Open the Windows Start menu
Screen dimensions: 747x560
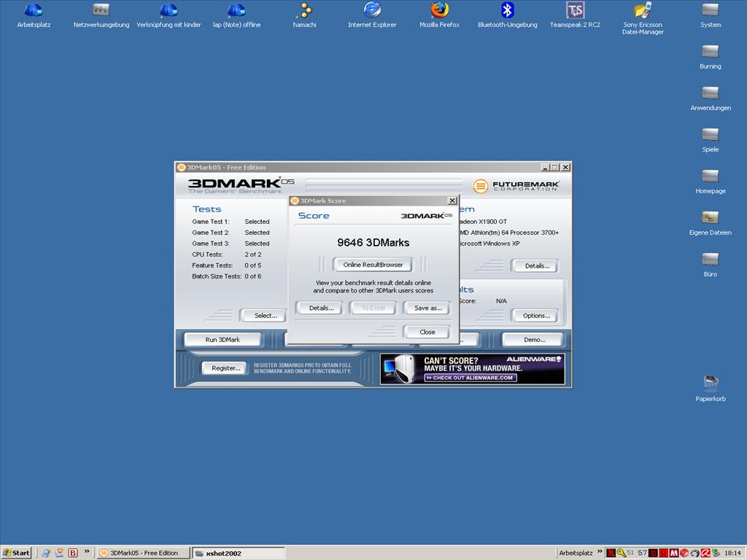16,553
